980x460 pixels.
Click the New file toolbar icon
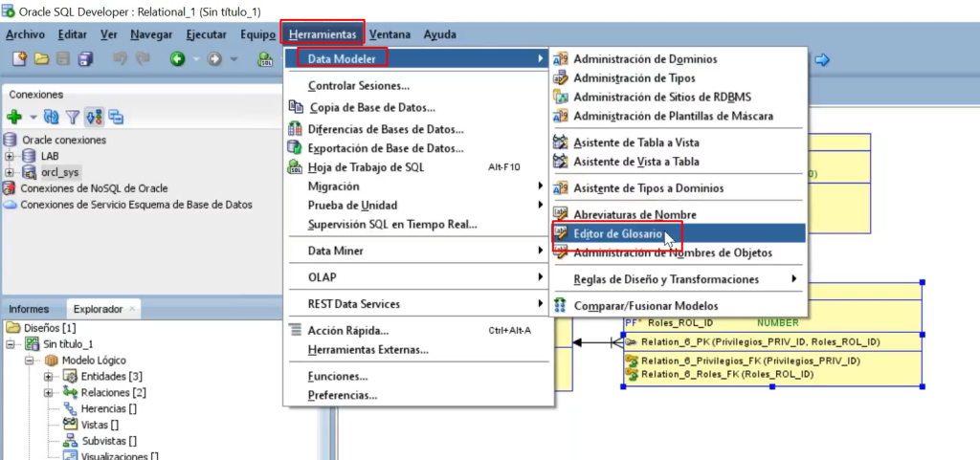19,59
